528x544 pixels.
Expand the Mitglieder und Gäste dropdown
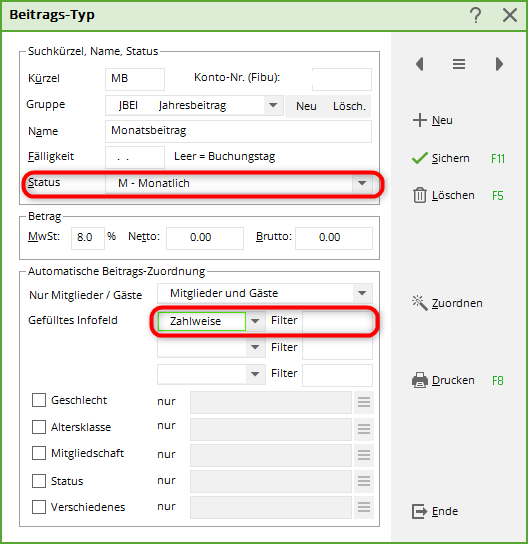(x=362, y=293)
